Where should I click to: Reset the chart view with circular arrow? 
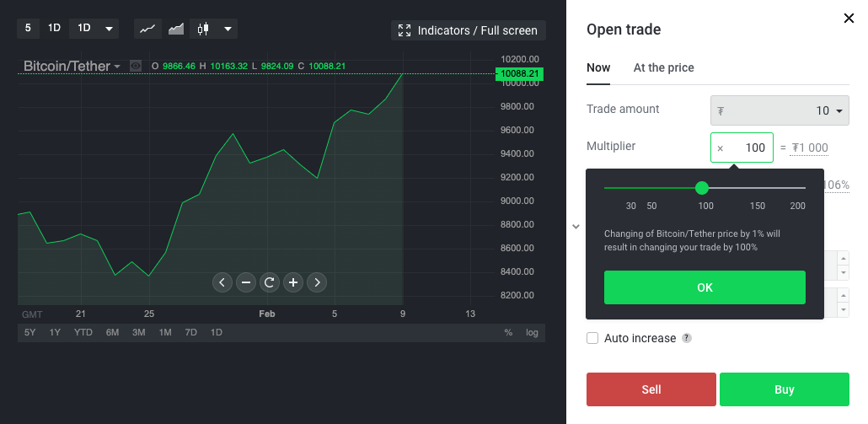(x=270, y=282)
